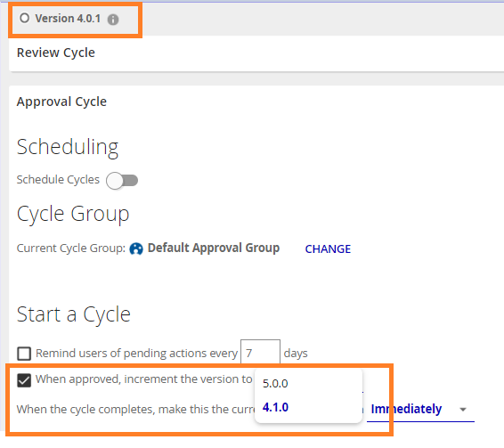Click the arrow beside Immediately

[463, 410]
